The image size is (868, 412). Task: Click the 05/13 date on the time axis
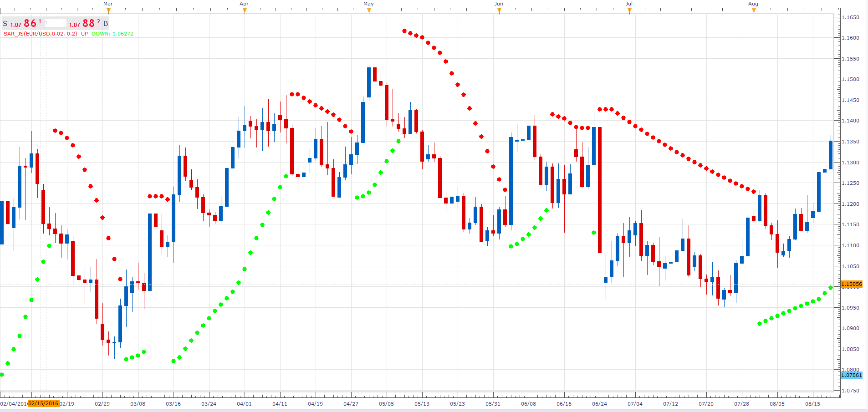click(x=422, y=404)
